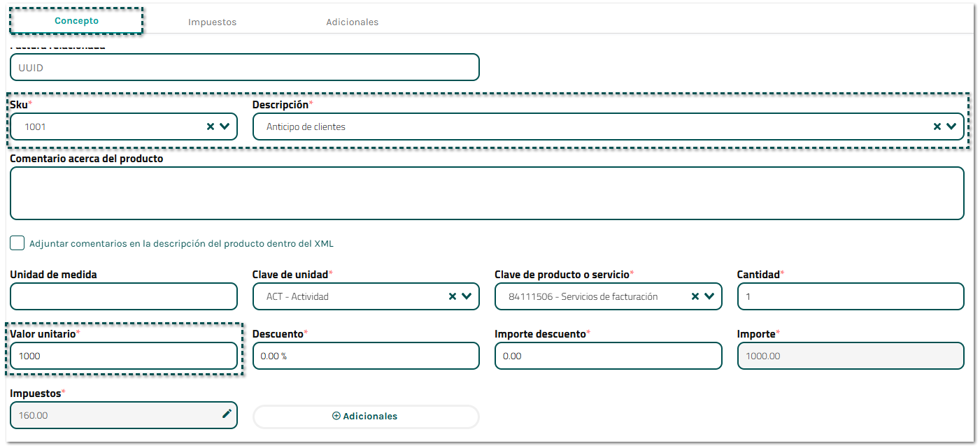
Task: Click the pencil icon to edit Impuestos
Action: 227,414
